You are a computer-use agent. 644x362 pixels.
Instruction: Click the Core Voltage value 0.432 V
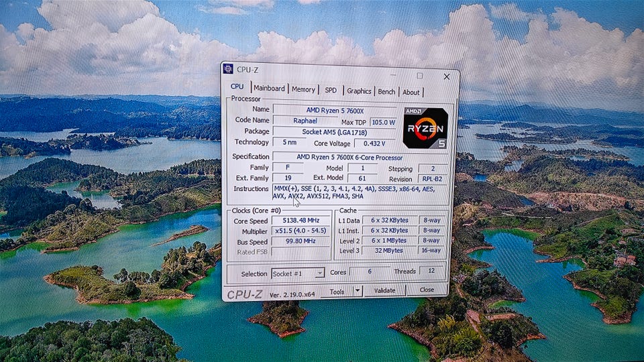pyautogui.click(x=375, y=143)
